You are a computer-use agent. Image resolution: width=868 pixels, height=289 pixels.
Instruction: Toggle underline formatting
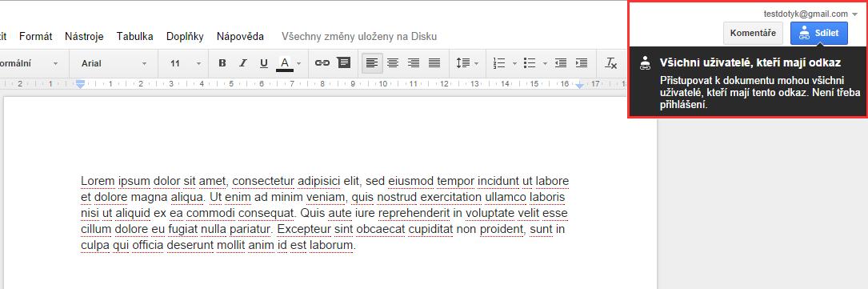[263, 63]
